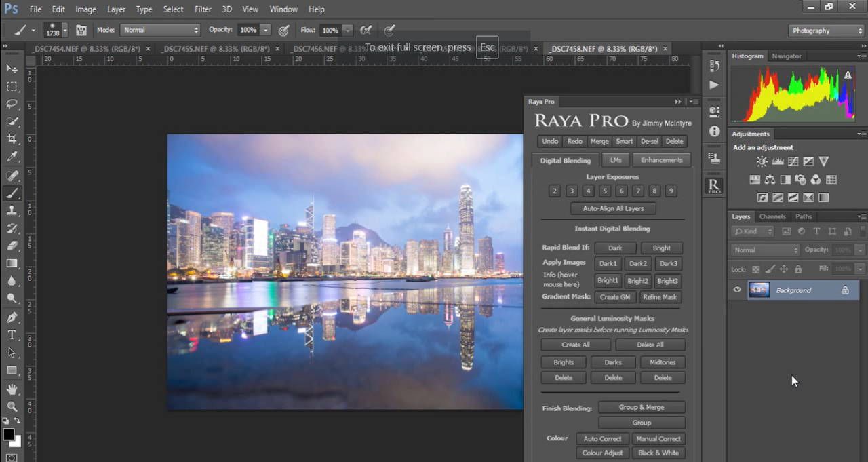Open the brush Opacity slider dropdown
Viewport: 868px width, 462px height.
pyautogui.click(x=265, y=30)
